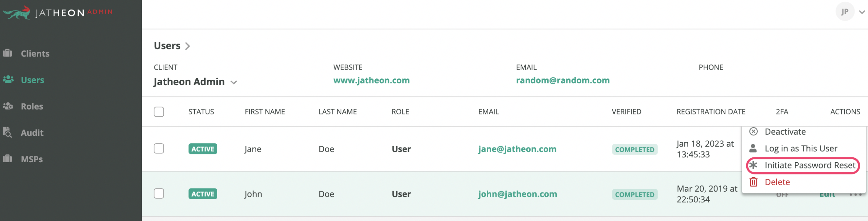Click the Users group icon in sidebar

(8, 79)
